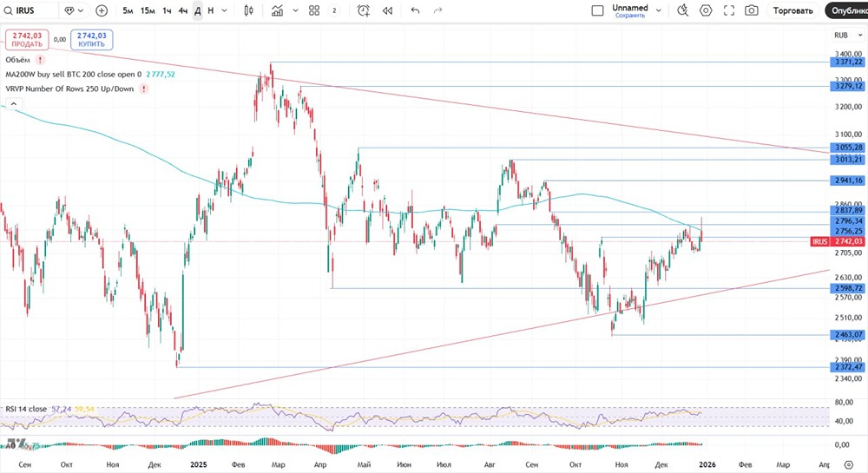This screenshot has height=473, width=868.
Task: Open the diamond plan upgrade menu
Action: (74, 10)
